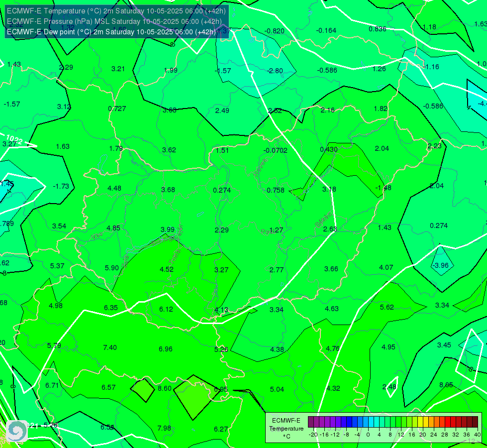Click the 7.98 temperature value
This screenshot has height=448, width=487.
click(164, 428)
